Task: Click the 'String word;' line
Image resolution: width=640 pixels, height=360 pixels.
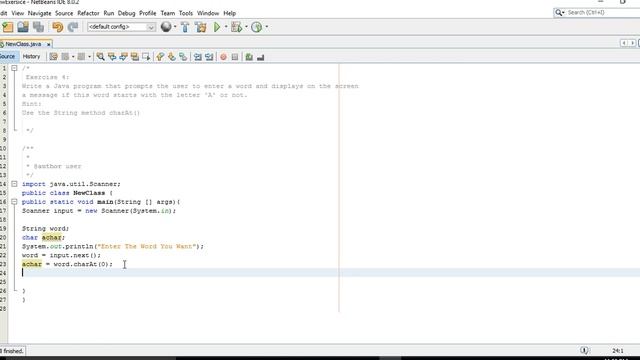Action: click(45, 229)
